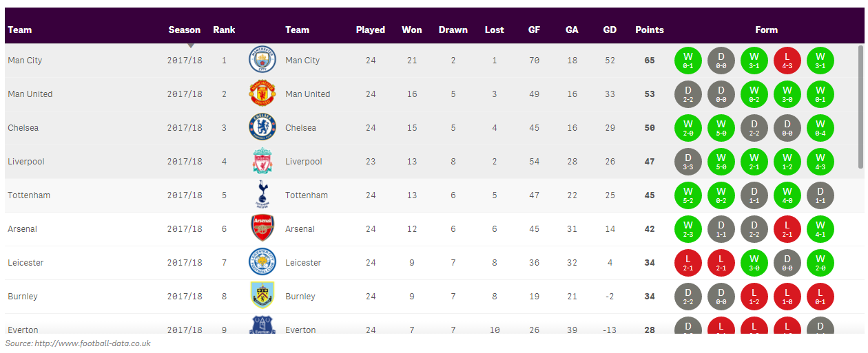868x353 pixels.
Task: Select the Arsenal name in first column
Action: tap(23, 229)
